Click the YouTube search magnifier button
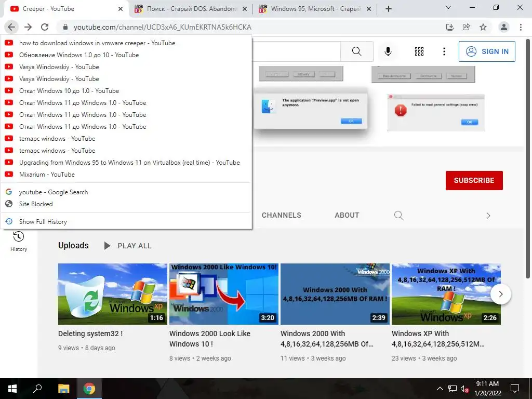 pos(356,51)
